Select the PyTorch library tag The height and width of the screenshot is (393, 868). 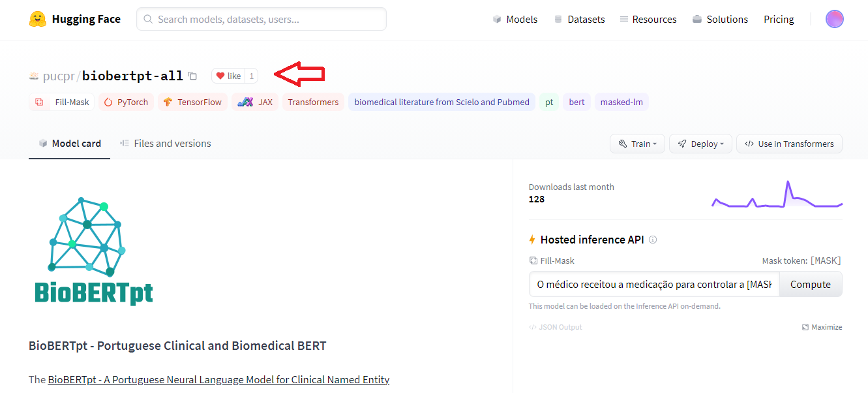[x=126, y=102]
